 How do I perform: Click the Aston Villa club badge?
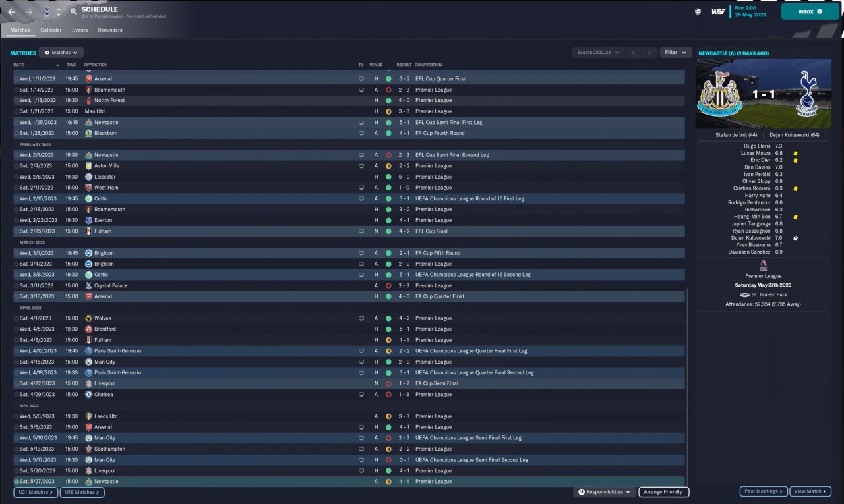coord(89,166)
